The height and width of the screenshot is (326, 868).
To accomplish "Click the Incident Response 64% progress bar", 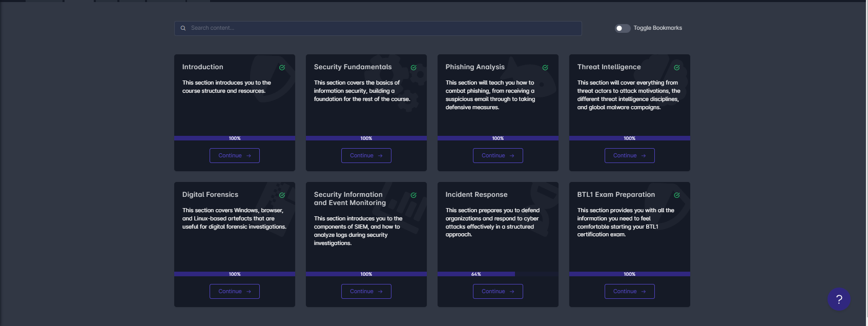I will click(498, 274).
